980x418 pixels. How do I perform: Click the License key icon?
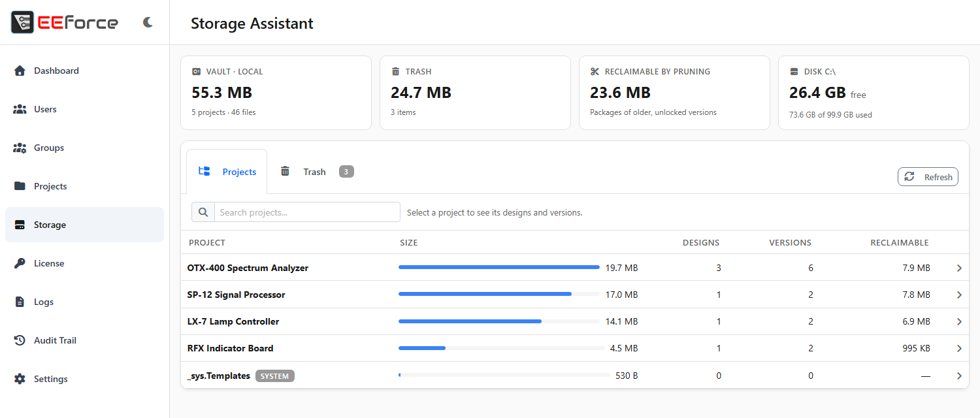coord(20,263)
